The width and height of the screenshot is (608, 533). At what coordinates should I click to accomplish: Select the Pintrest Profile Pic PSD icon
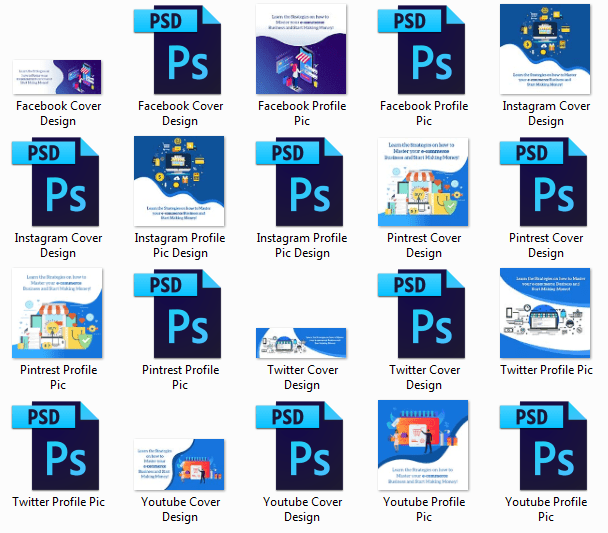coord(178,314)
